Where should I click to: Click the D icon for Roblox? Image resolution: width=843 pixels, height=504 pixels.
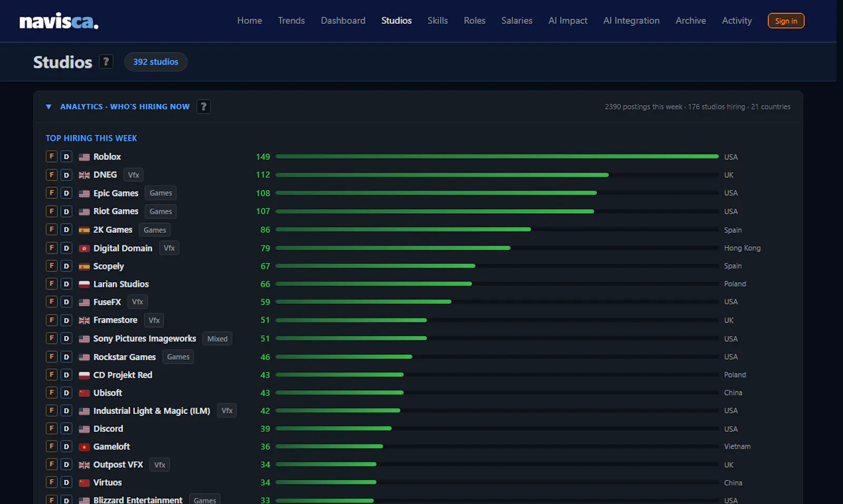[66, 156]
